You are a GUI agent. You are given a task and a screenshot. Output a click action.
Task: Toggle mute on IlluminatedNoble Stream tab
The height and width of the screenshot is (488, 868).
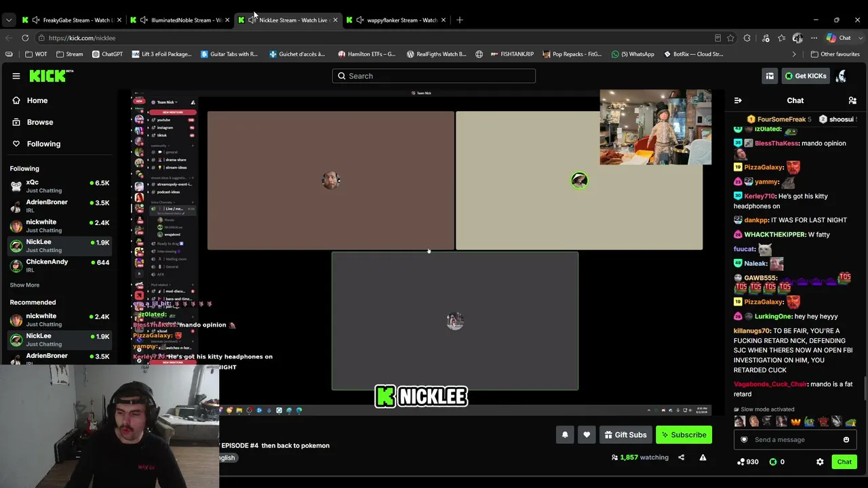(144, 20)
